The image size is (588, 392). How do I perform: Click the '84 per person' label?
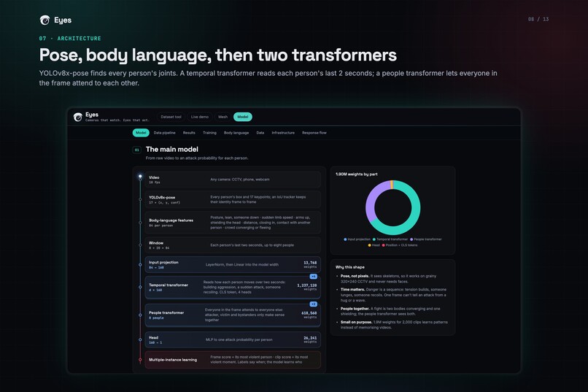[x=161, y=226]
